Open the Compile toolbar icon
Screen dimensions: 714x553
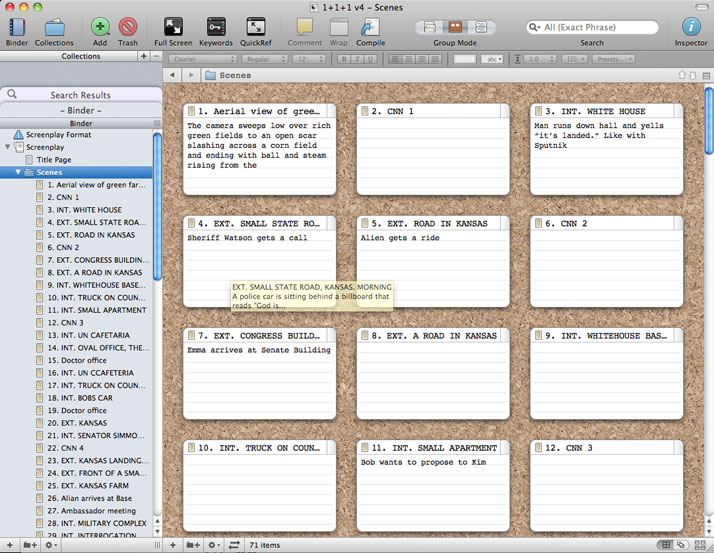coord(370,27)
